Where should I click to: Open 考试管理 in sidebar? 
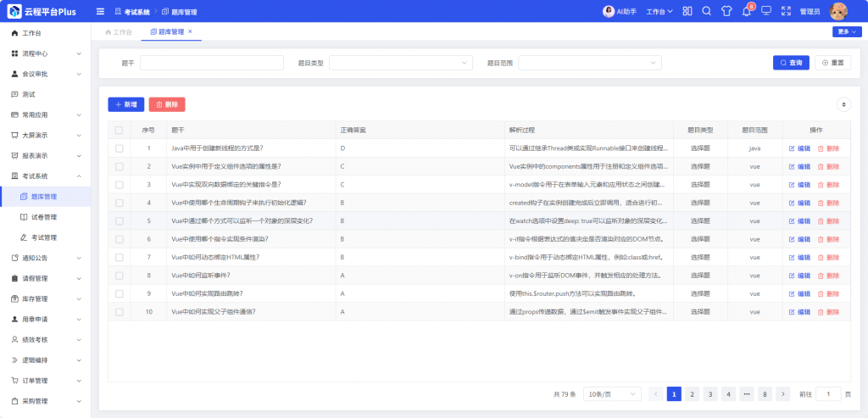[46, 237]
